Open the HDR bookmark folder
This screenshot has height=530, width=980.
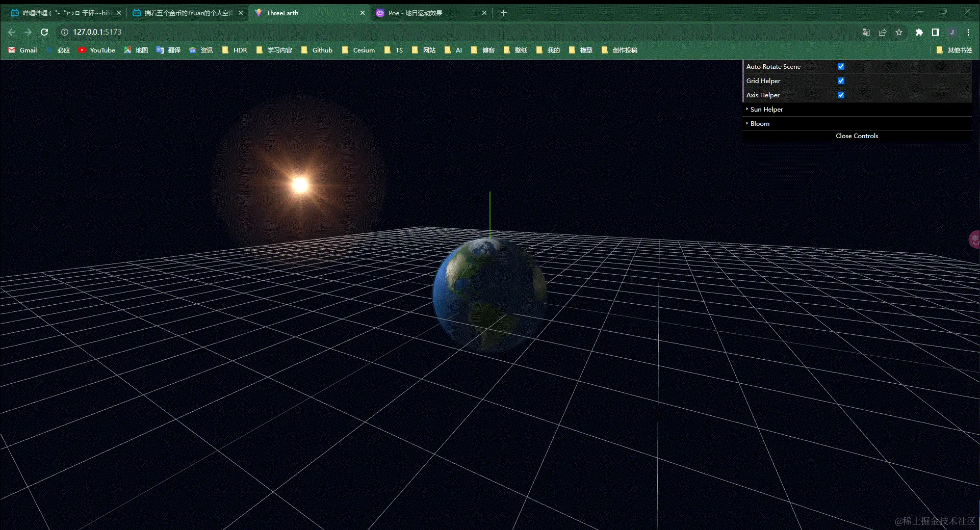coord(235,50)
